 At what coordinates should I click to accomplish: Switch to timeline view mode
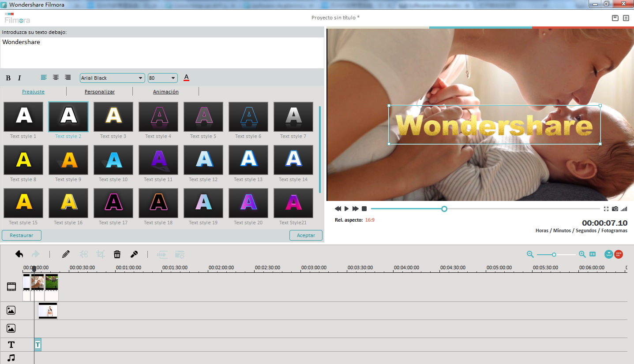coord(609,254)
